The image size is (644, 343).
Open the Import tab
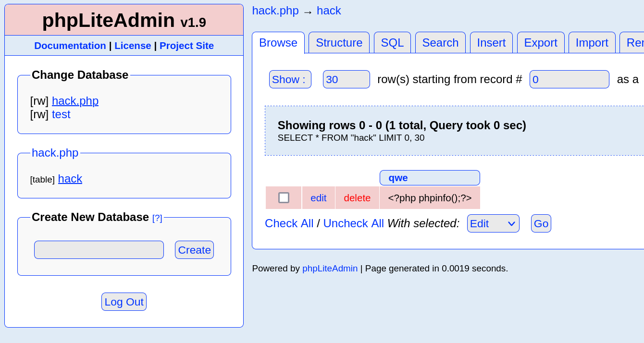(x=592, y=43)
